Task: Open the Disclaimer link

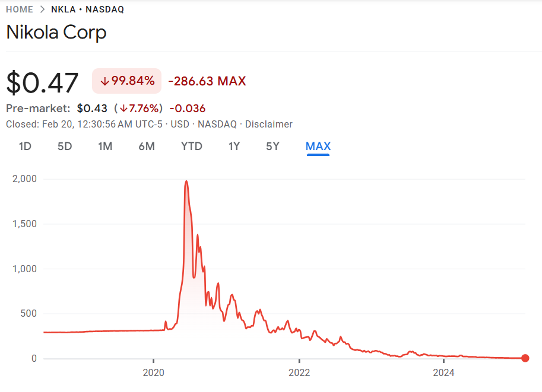Action: point(268,125)
